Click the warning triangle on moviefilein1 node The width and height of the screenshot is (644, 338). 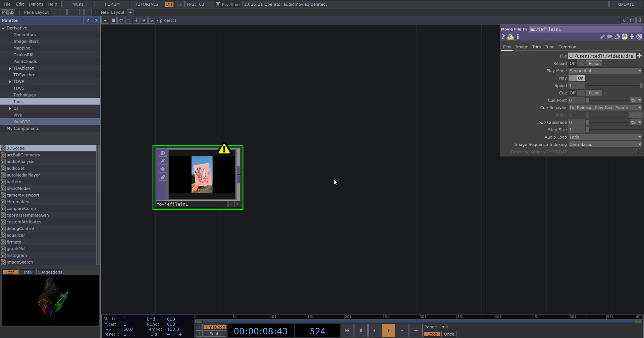tap(223, 149)
